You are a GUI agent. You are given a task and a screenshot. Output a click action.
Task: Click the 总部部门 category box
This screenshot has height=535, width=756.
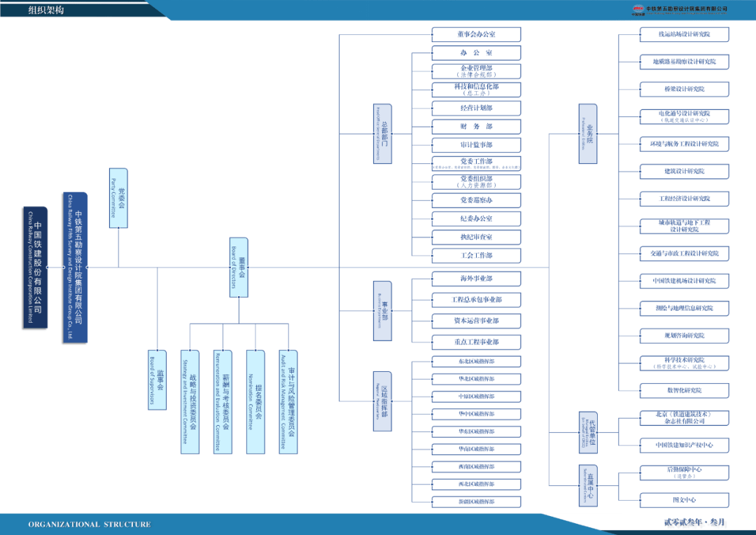click(x=382, y=134)
